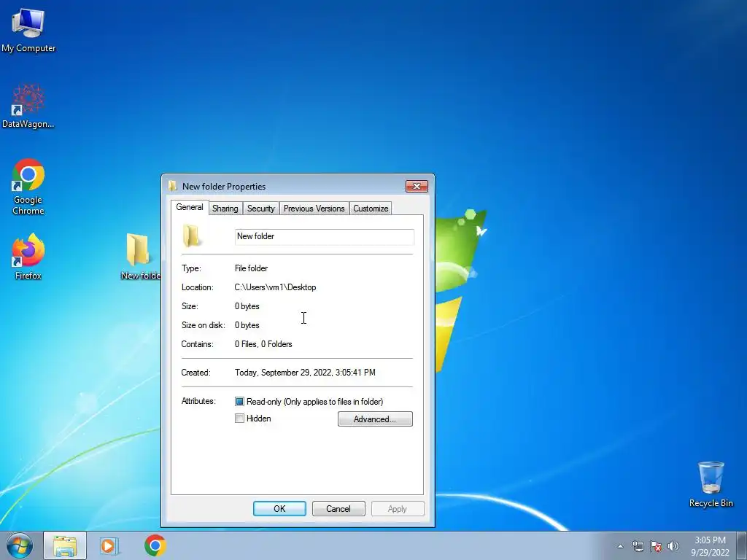Click the Created date value text
Screen dimensions: 747x560
pos(305,373)
